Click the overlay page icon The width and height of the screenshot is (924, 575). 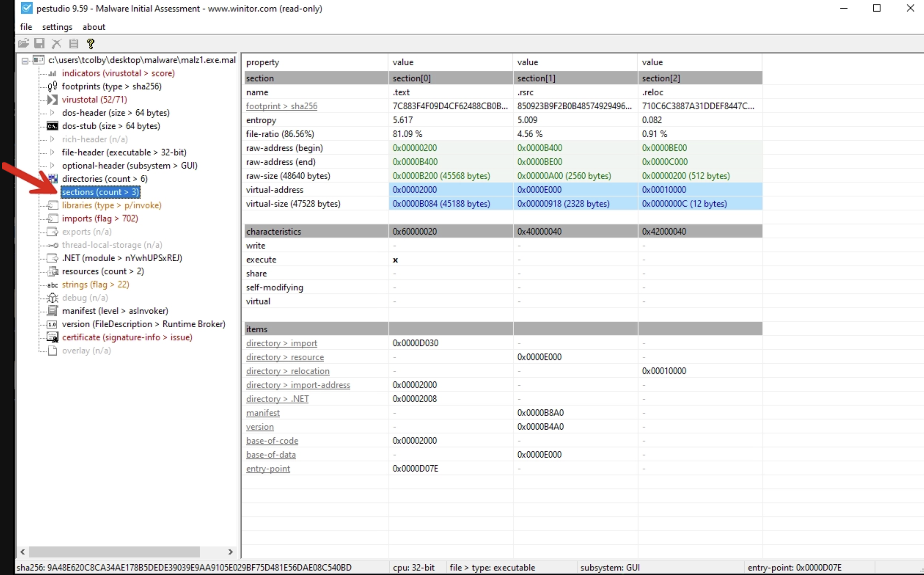point(52,350)
